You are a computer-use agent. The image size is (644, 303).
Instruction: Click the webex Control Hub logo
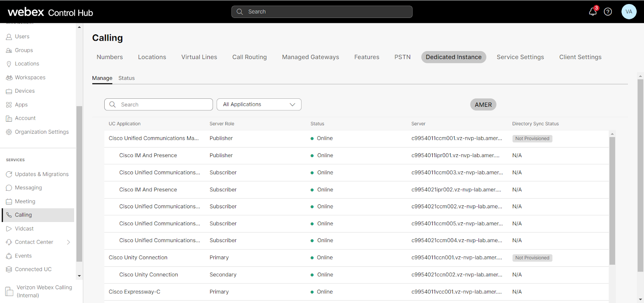click(50, 12)
